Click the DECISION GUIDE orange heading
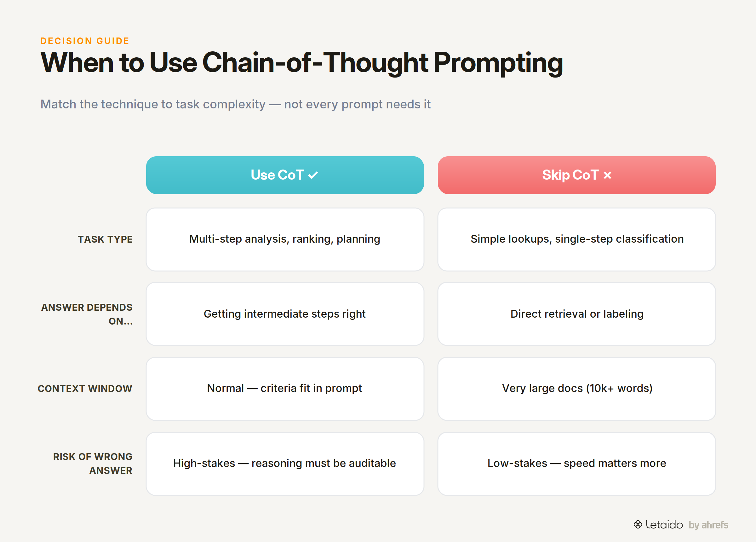The image size is (756, 542). (85, 41)
